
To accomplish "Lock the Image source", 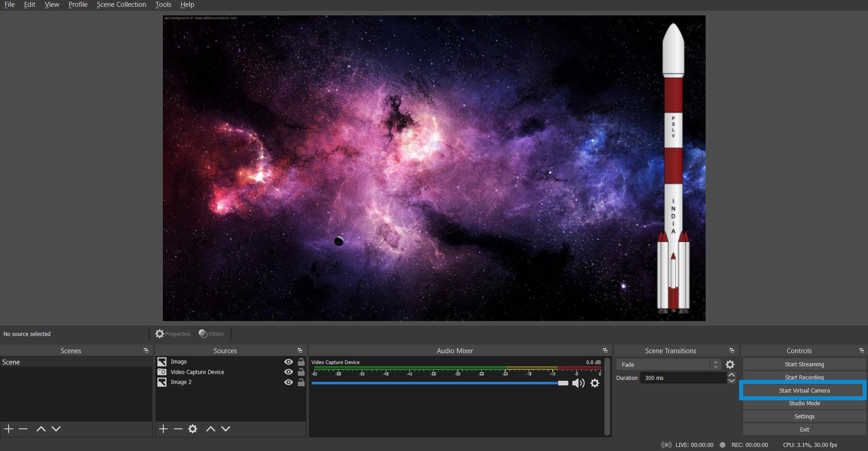I will 301,362.
